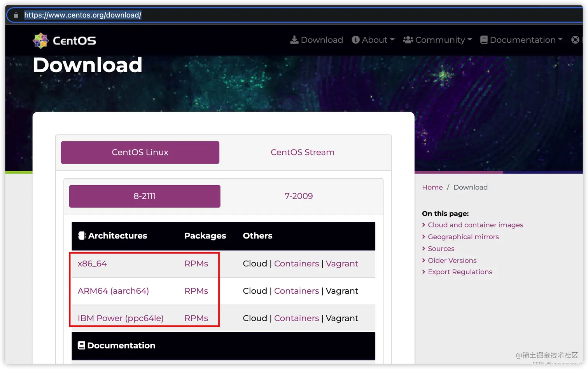Viewport: 588px width, 369px height.
Task: Jump to Cloud and container images
Action: point(475,225)
